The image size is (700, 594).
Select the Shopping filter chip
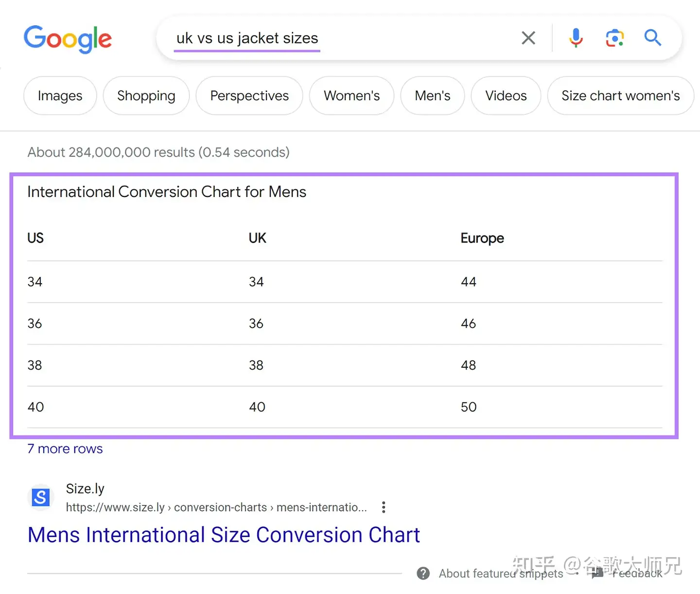(x=146, y=96)
